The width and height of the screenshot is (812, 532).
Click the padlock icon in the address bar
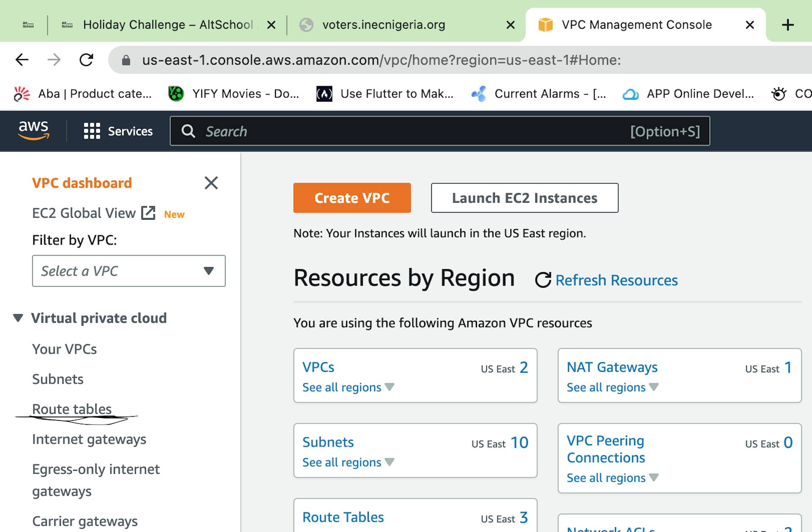[126, 60]
